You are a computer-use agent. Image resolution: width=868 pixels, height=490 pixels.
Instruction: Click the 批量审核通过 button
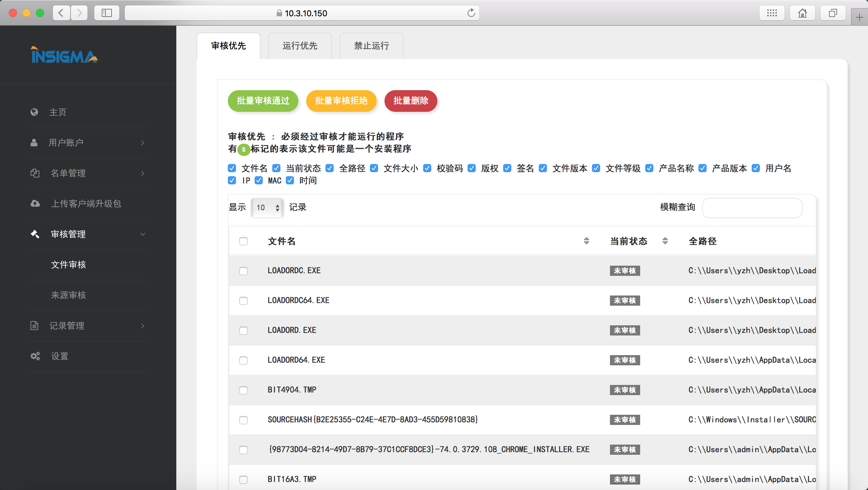tap(263, 101)
